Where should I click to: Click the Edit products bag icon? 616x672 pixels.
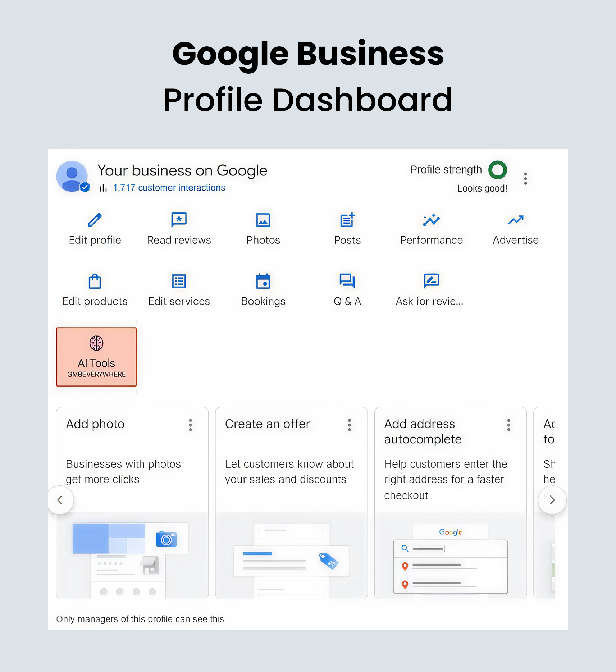click(95, 282)
